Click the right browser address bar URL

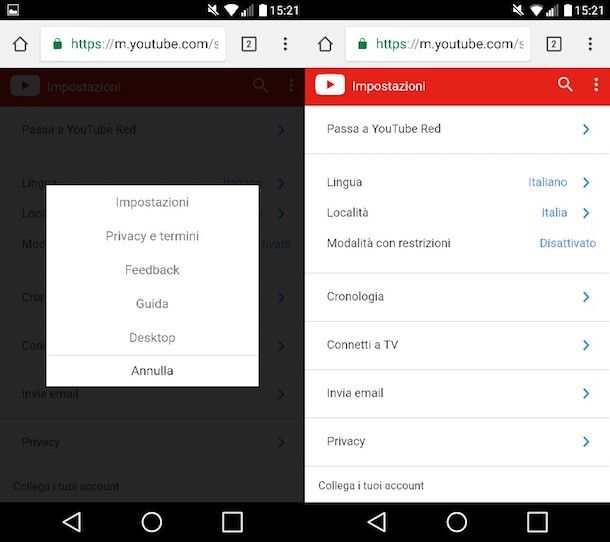click(x=450, y=44)
